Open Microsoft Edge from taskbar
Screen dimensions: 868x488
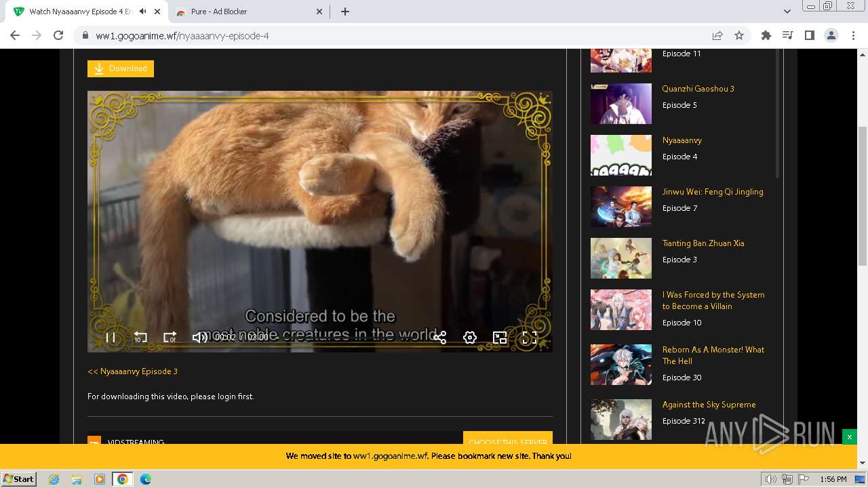(146, 479)
